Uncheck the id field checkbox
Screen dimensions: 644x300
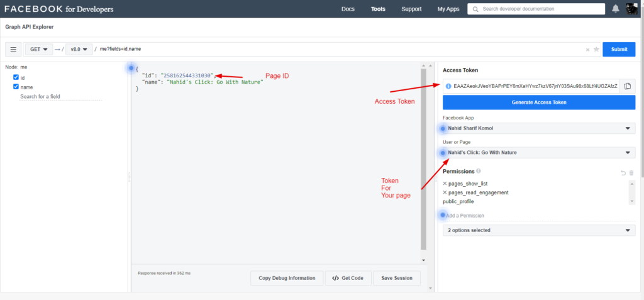(x=16, y=77)
